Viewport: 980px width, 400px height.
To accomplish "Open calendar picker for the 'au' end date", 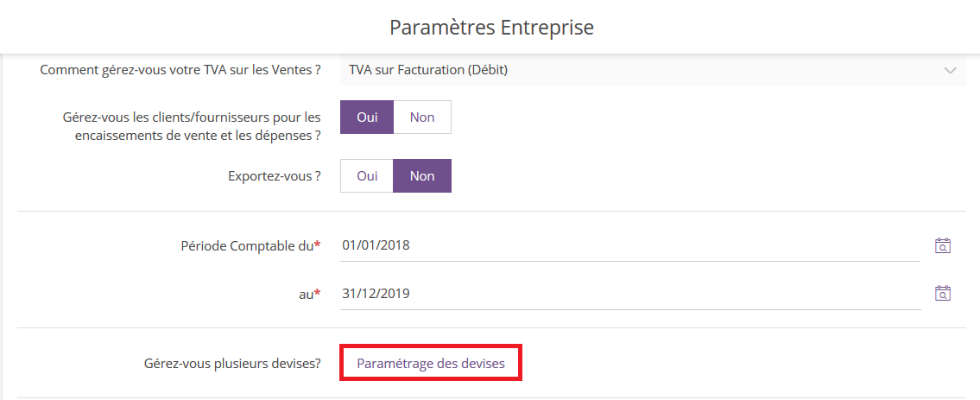I will pyautogui.click(x=942, y=293).
